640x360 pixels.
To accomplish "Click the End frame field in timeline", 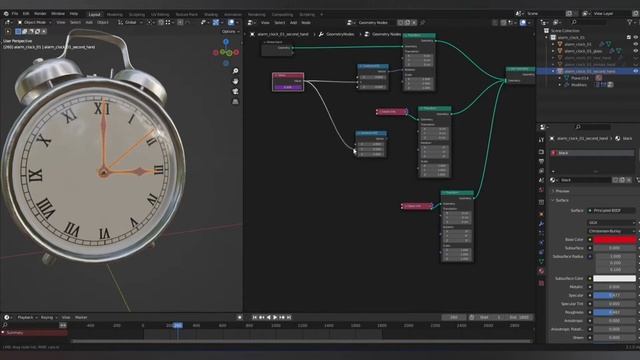I will 519,317.
